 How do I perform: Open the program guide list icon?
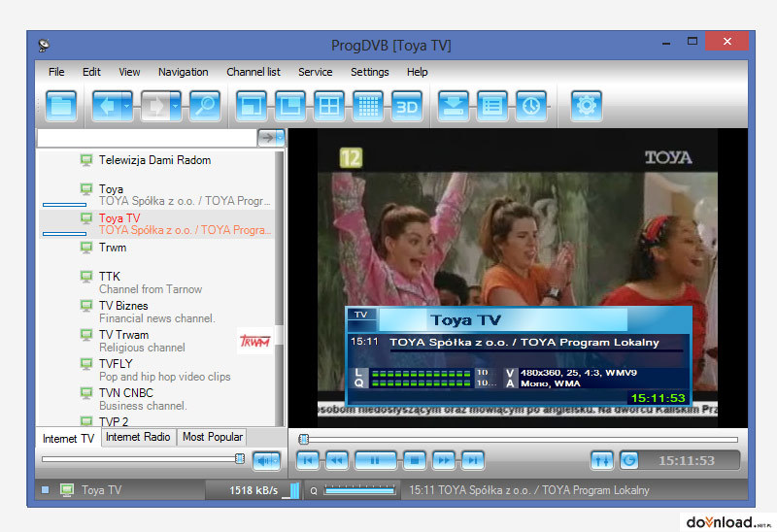click(x=492, y=106)
